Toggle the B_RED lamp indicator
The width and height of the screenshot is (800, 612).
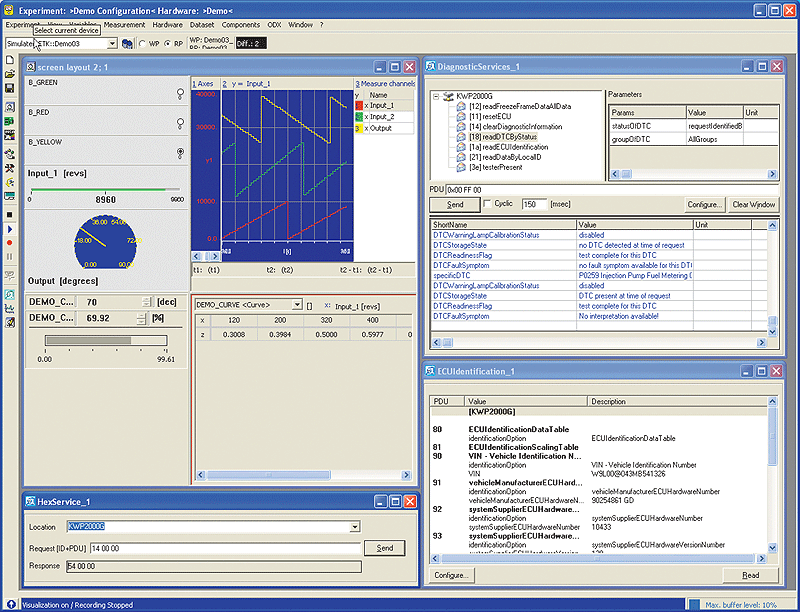[180, 123]
